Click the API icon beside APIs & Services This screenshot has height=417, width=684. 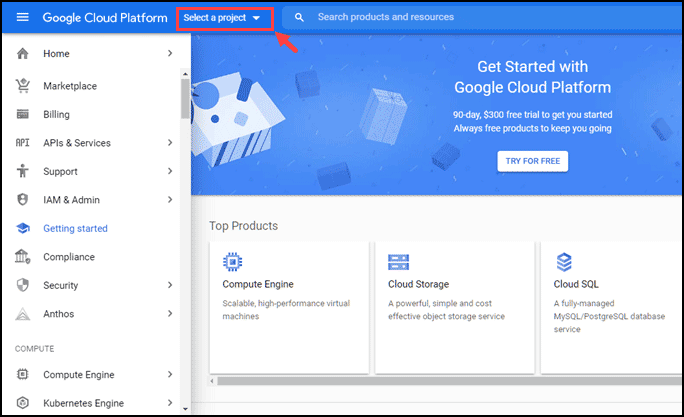23,143
